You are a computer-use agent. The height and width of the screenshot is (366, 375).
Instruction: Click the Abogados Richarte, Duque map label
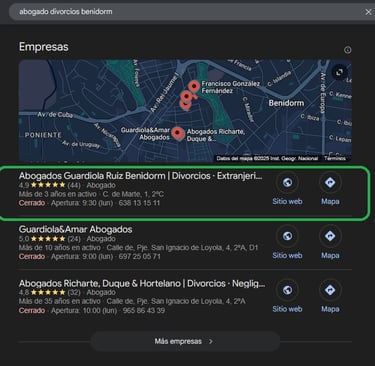(216, 135)
